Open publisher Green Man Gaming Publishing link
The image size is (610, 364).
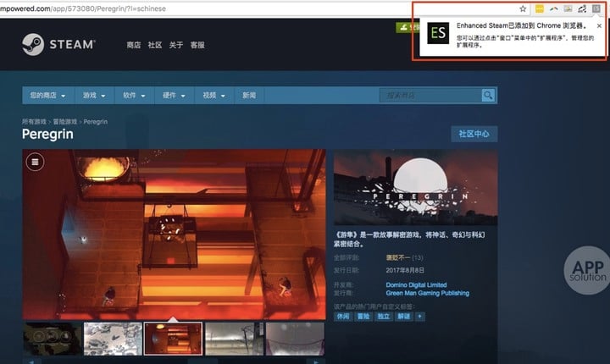[x=427, y=293]
